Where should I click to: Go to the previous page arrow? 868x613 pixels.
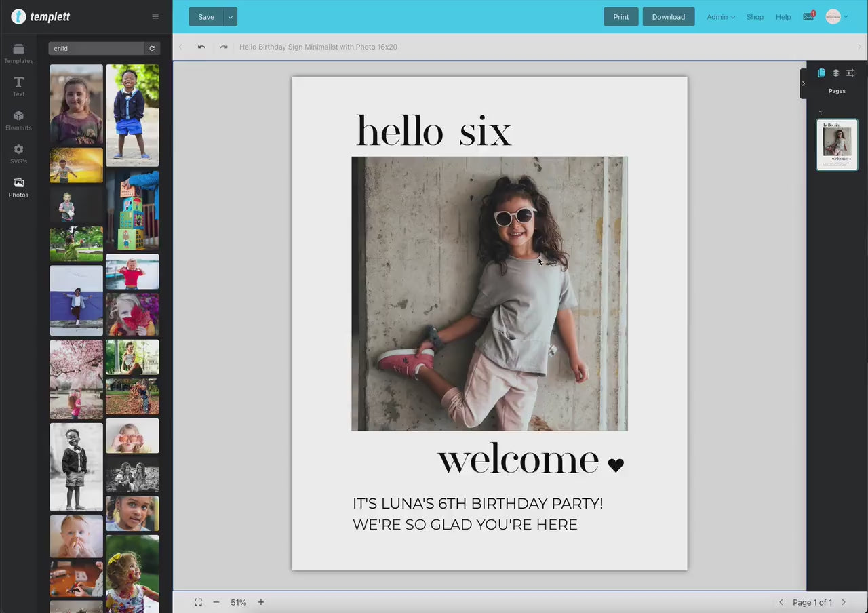click(x=781, y=602)
